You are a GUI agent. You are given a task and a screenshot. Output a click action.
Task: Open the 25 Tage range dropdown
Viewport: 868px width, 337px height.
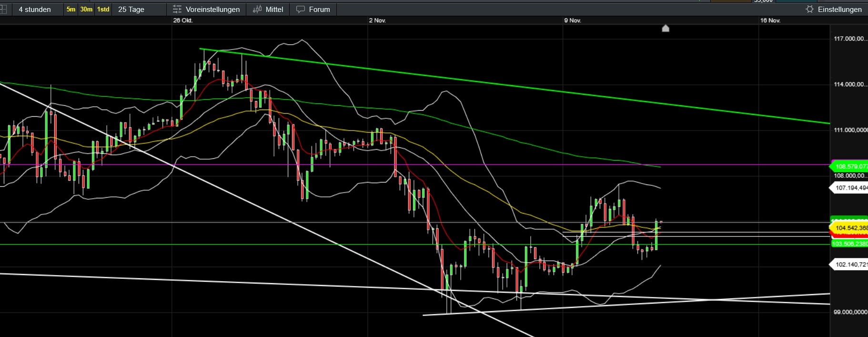(x=131, y=10)
